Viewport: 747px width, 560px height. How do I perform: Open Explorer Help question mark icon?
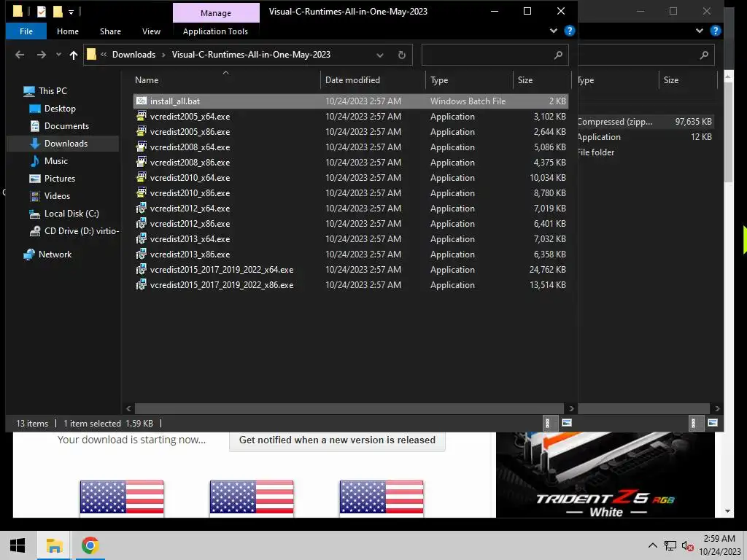tap(569, 31)
